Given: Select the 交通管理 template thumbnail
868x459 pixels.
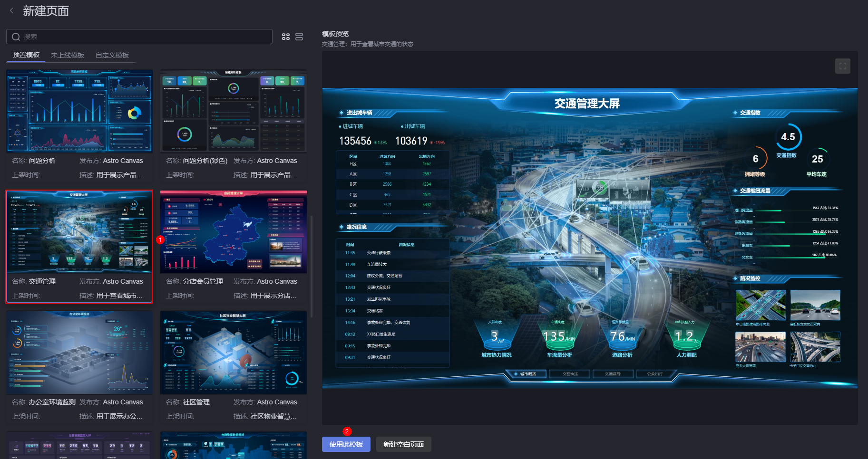Looking at the screenshot, I should [x=79, y=232].
